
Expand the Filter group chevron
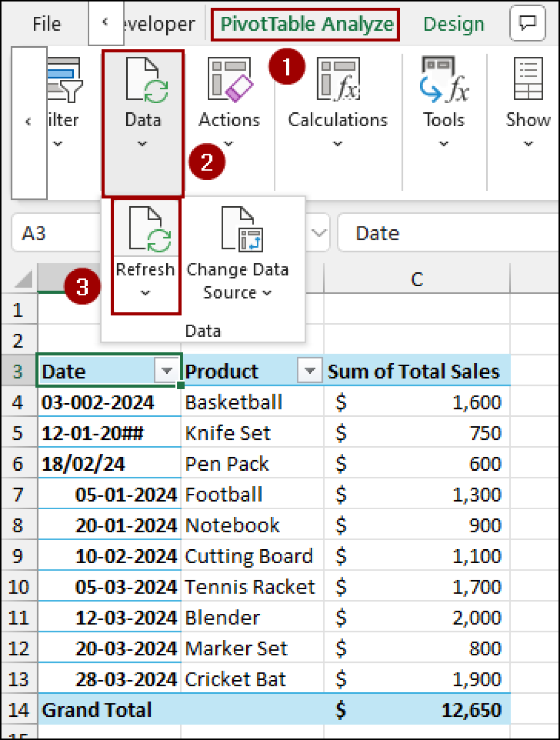point(58,144)
